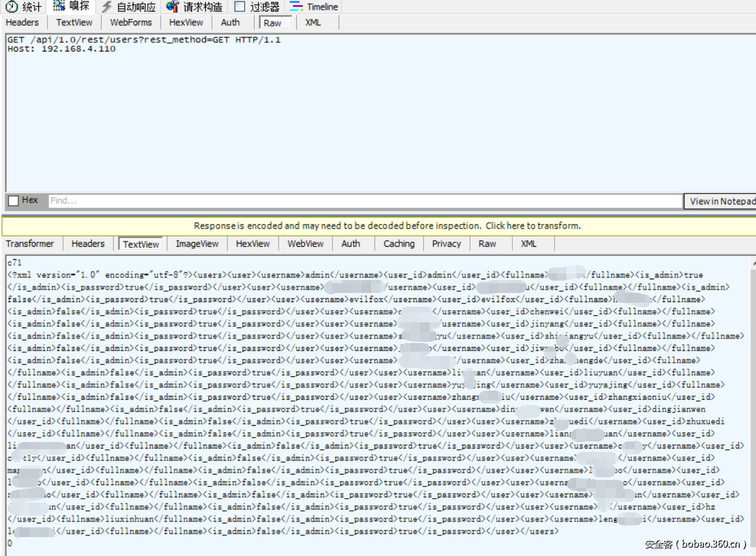
Task: Select the request XML tab
Action: 313,22
